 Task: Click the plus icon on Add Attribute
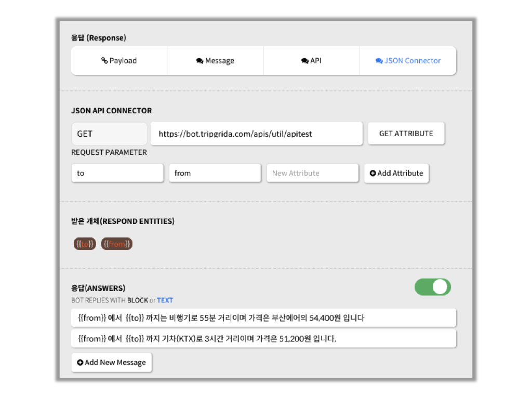click(373, 173)
